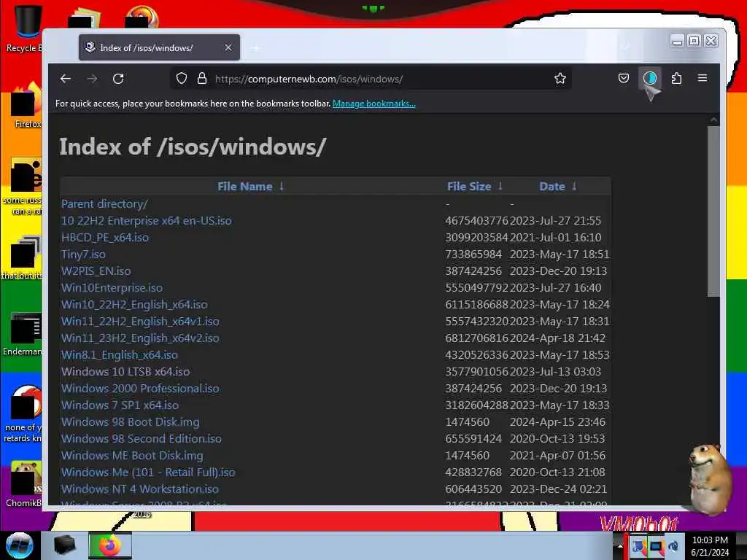Click the site security padlock icon
The width and height of the screenshot is (747, 560).
[x=202, y=78]
